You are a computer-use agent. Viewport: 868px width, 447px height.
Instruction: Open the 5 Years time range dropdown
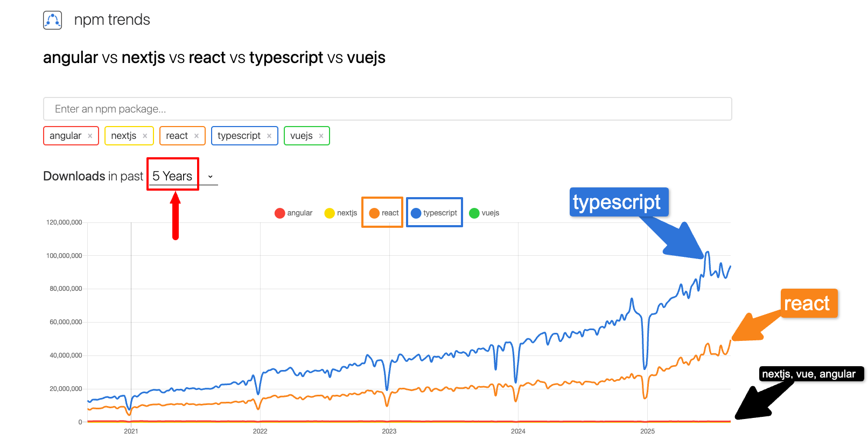pos(172,176)
